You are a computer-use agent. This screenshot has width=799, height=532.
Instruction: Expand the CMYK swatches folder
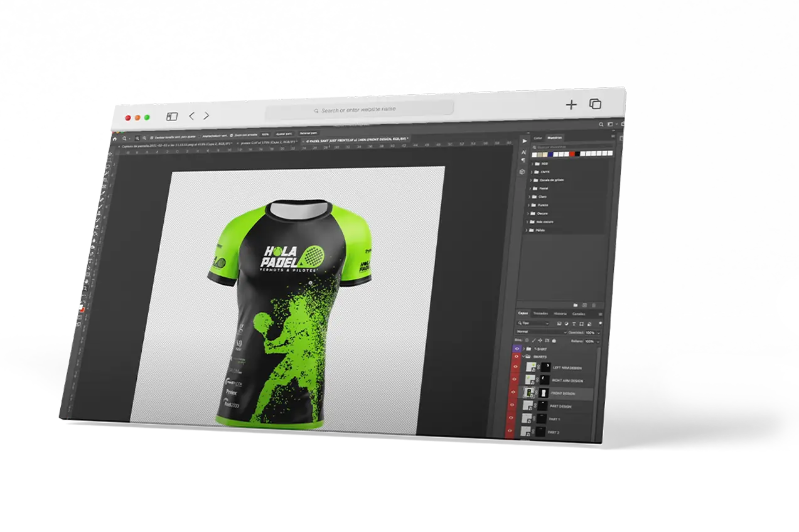point(532,171)
